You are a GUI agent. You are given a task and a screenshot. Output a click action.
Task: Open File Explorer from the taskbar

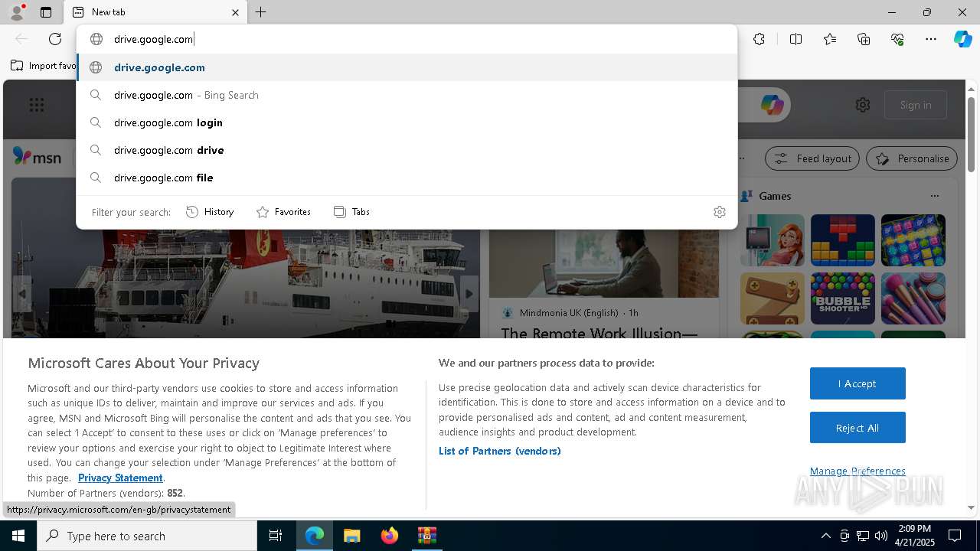point(351,536)
